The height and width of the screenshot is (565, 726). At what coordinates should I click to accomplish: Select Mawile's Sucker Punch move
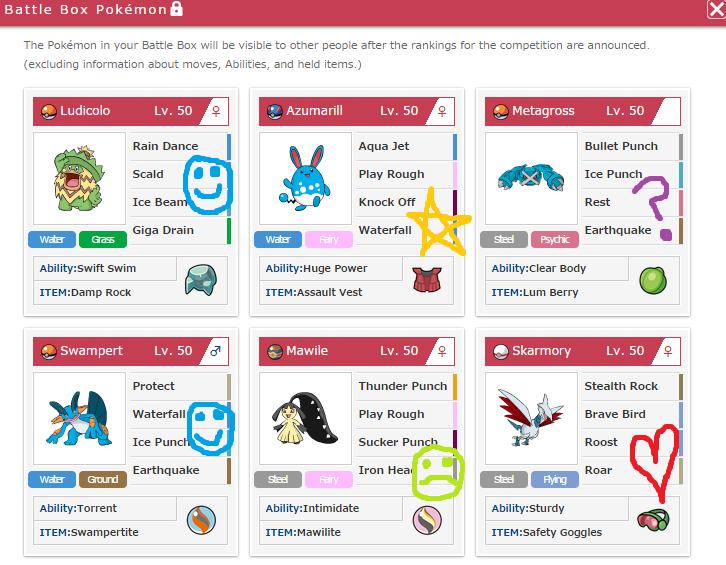click(406, 442)
